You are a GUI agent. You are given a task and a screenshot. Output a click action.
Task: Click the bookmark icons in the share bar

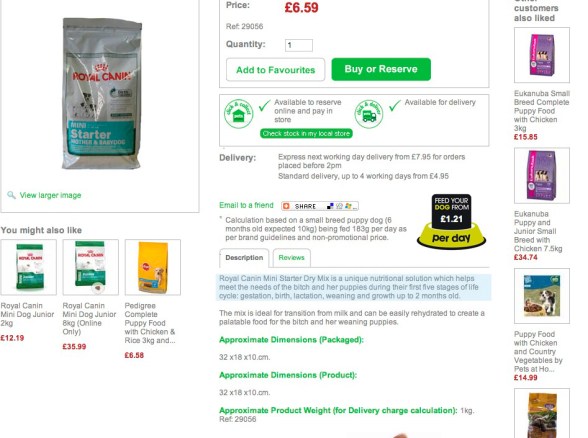[341, 206]
